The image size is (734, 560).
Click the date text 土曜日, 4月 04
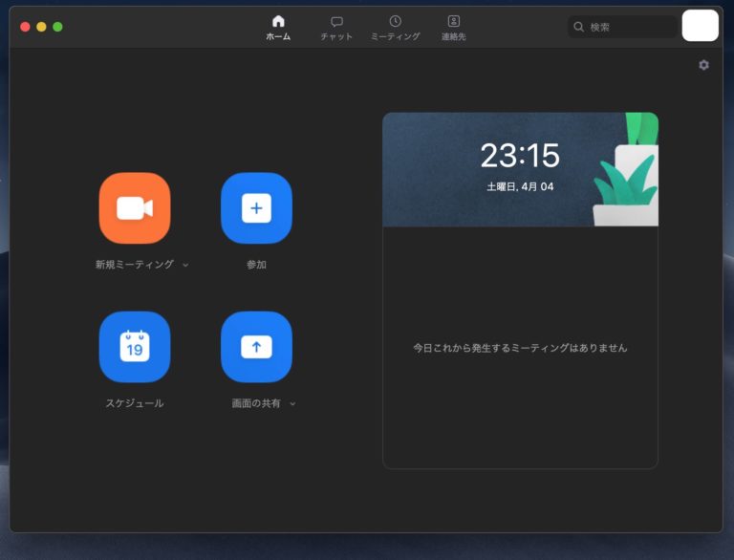click(x=520, y=186)
